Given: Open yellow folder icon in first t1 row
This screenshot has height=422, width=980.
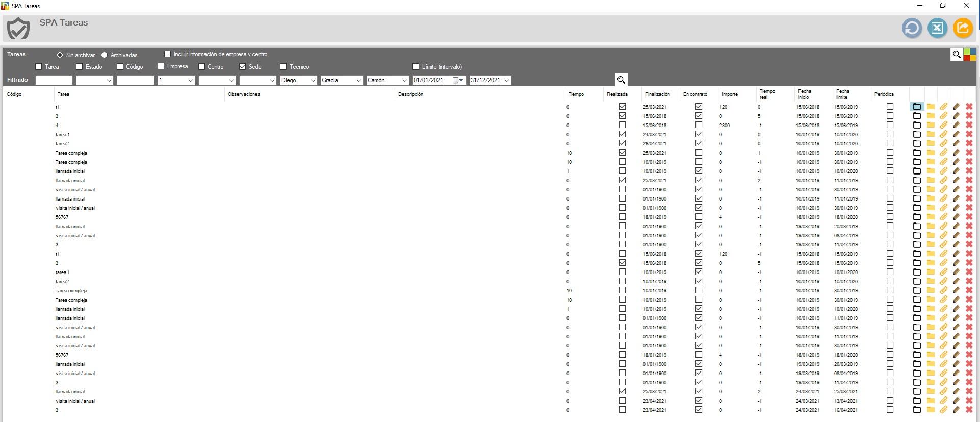Looking at the screenshot, I should (x=931, y=107).
